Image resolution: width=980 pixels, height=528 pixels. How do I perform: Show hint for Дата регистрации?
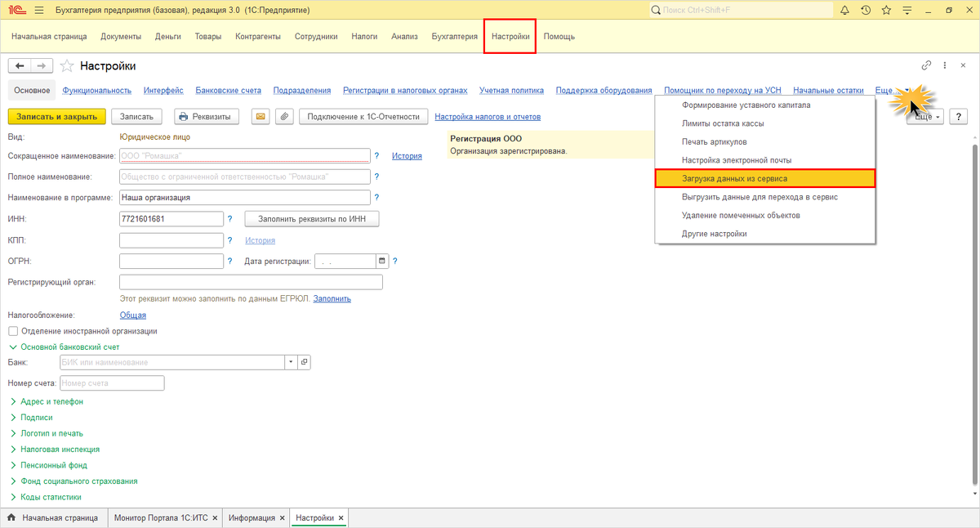[395, 262]
